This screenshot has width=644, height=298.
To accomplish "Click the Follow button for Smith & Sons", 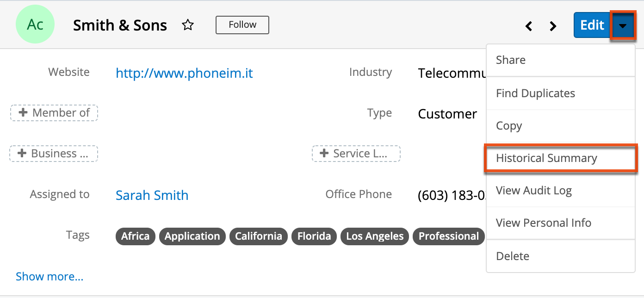I will click(242, 25).
